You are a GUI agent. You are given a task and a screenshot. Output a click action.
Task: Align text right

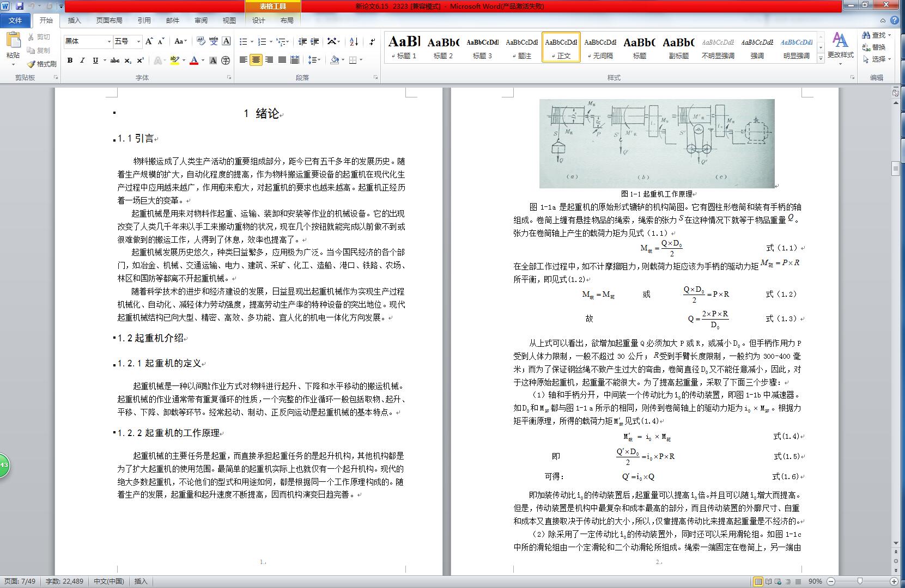pos(269,60)
